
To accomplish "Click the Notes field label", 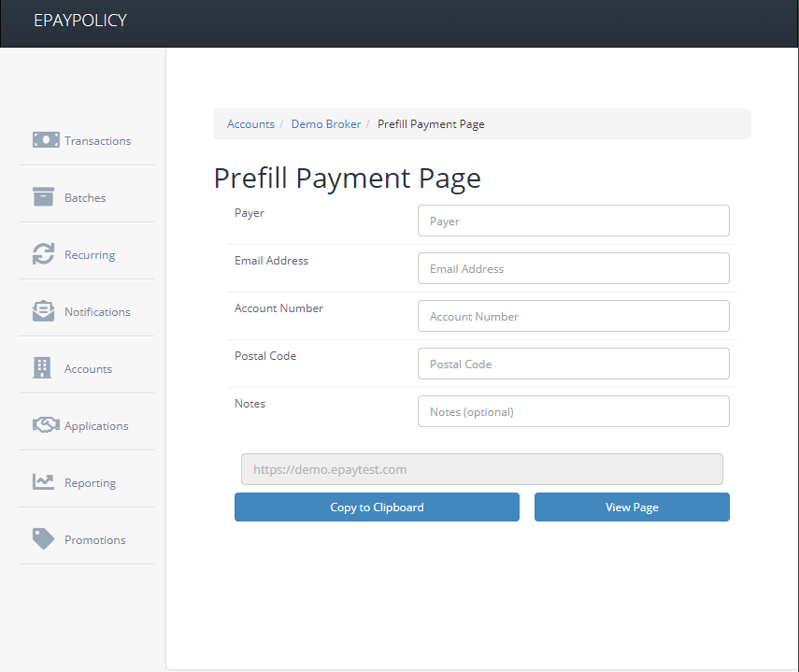I will [x=250, y=404].
